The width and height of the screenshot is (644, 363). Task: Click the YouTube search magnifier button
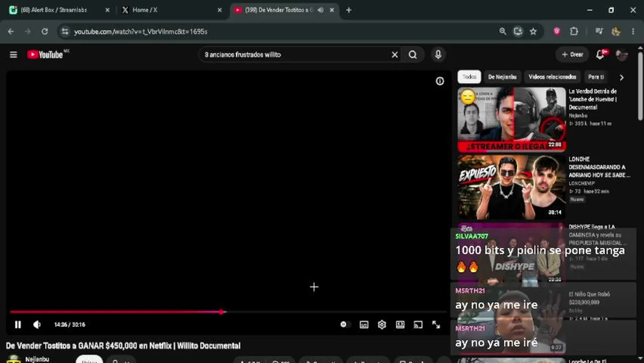(413, 54)
